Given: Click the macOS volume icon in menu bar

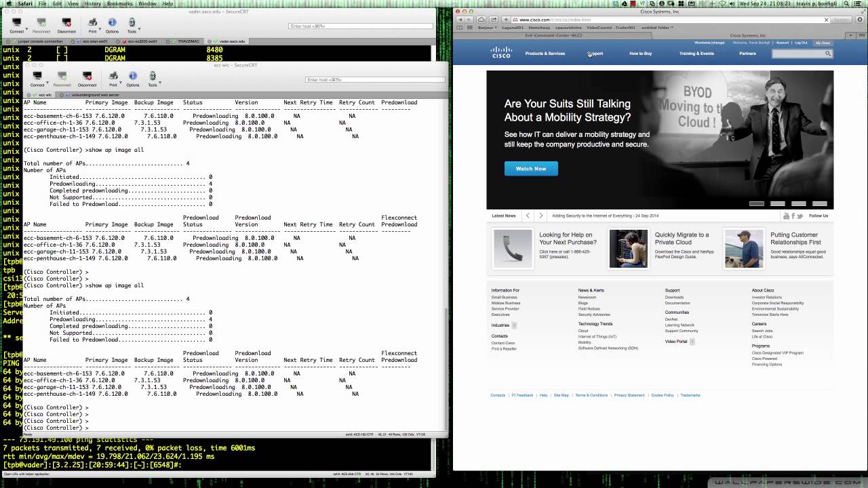Looking at the screenshot, I should (733, 4).
